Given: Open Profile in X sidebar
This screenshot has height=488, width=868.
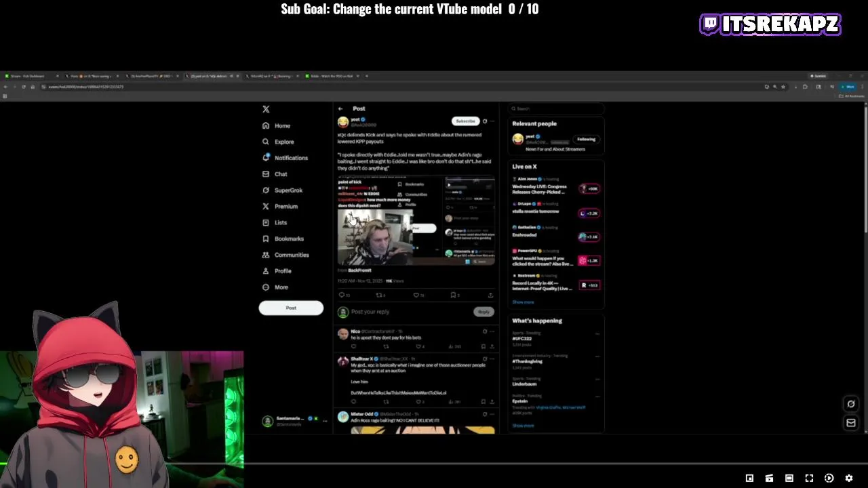Looking at the screenshot, I should click(x=277, y=271).
